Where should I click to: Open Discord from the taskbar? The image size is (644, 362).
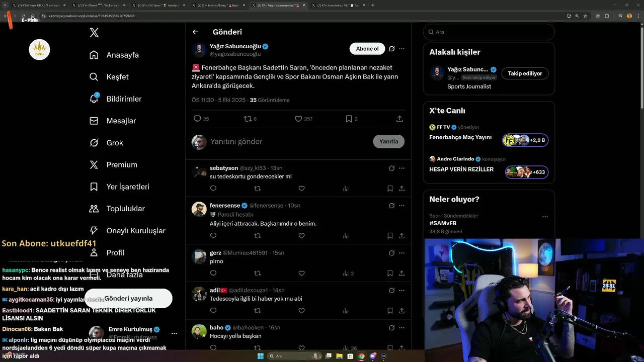tap(373, 356)
